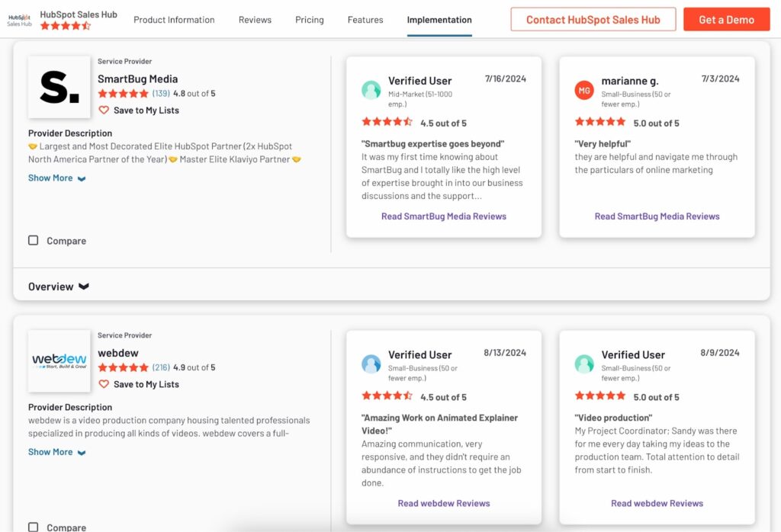The height and width of the screenshot is (532, 781).
Task: Click the 7/16/2024 review date
Action: coord(506,79)
